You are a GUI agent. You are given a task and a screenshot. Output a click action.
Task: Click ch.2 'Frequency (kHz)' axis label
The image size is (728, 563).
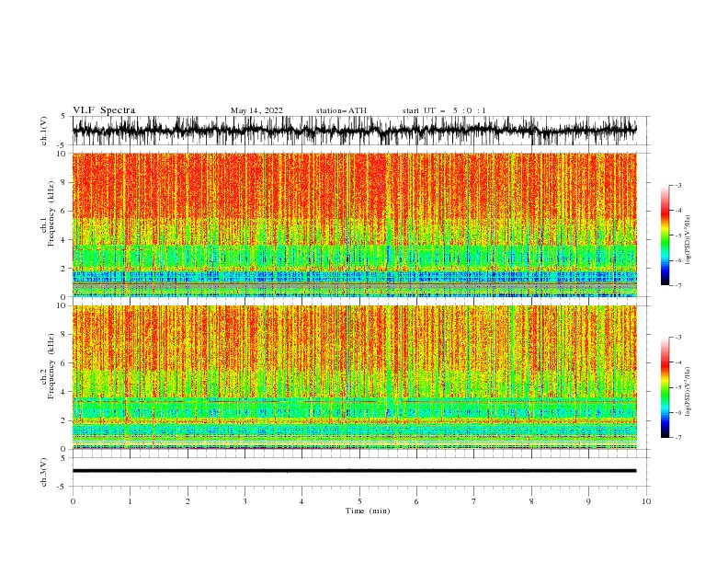coord(51,366)
